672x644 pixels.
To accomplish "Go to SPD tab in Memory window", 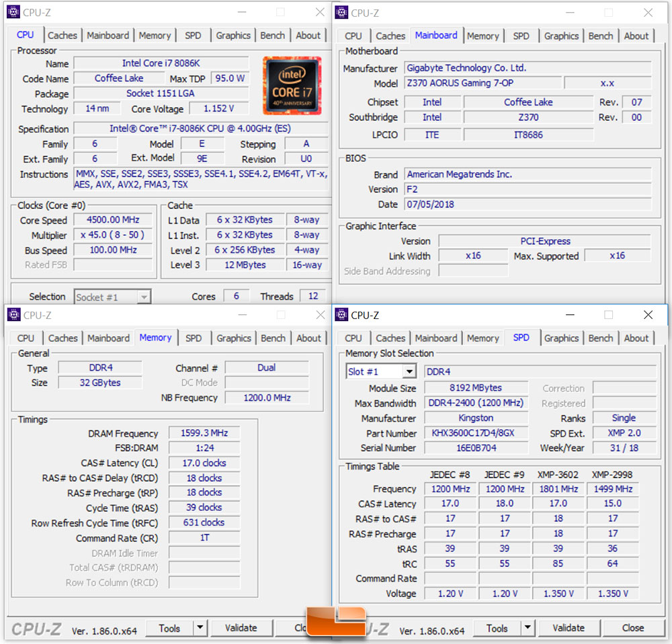I will [x=194, y=338].
